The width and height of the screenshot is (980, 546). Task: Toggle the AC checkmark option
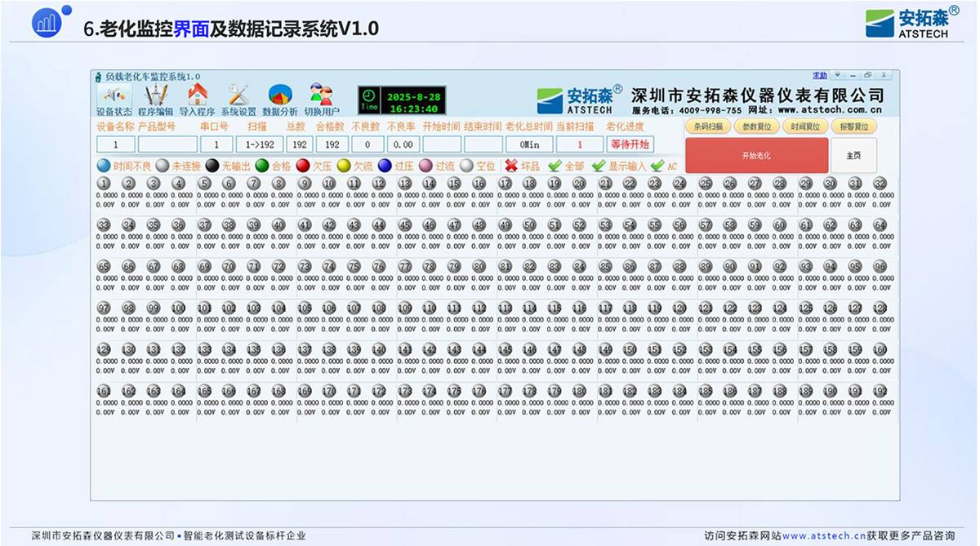coord(657,166)
